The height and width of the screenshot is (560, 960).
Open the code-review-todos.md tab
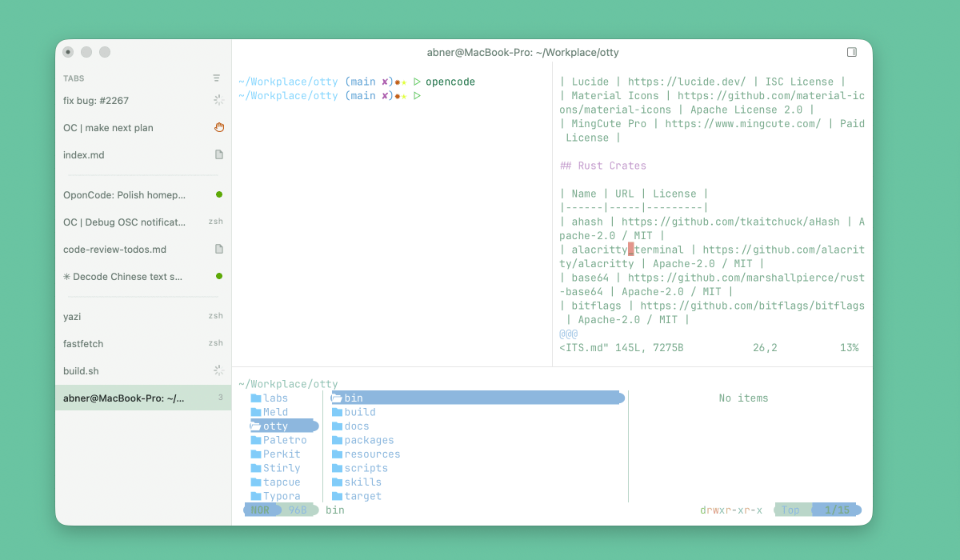click(x=143, y=249)
